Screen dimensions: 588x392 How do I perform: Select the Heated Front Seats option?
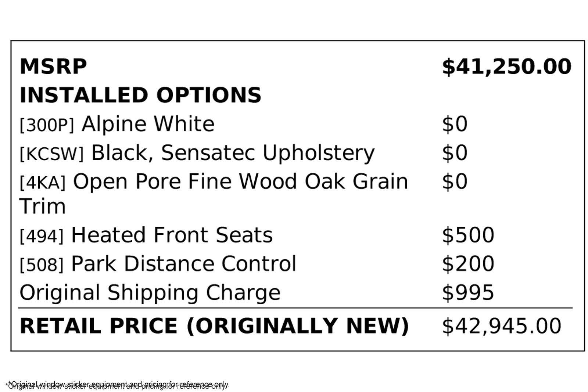[x=172, y=235]
